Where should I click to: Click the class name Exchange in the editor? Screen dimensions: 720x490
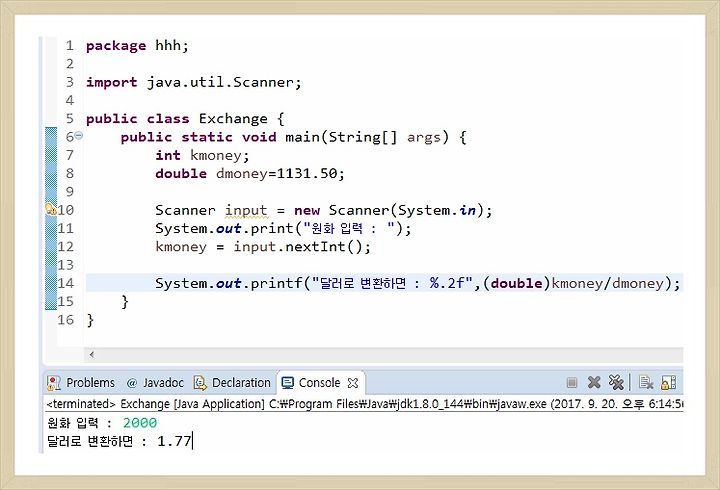coord(233,118)
